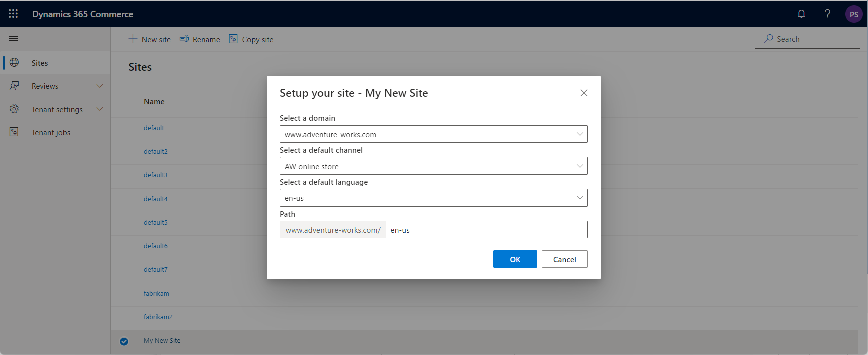Image resolution: width=868 pixels, height=355 pixels.
Task: Open the PS user account avatar
Action: tap(854, 14)
